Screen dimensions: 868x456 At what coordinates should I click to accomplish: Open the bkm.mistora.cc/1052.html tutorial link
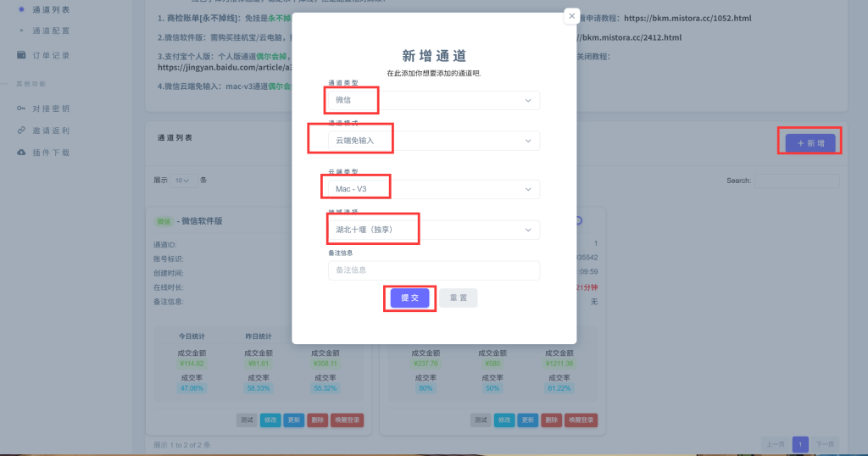687,19
